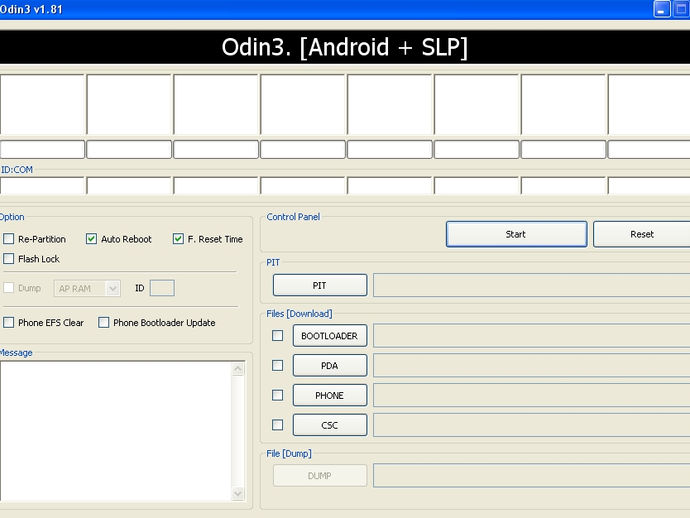The width and height of the screenshot is (690, 518).
Task: Click inside the Message log area
Action: pos(115,431)
